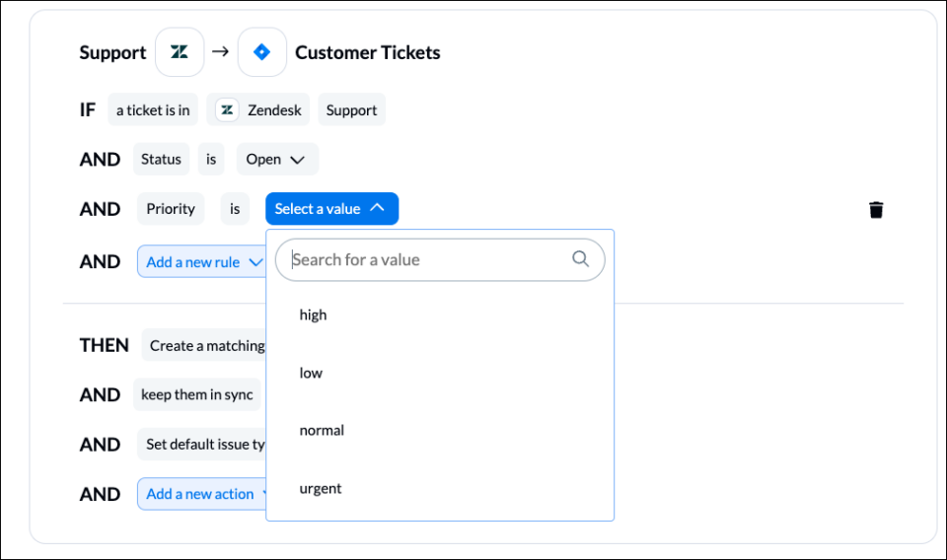This screenshot has height=560, width=947.
Task: Click the Support project chip in IF row
Action: tap(351, 109)
